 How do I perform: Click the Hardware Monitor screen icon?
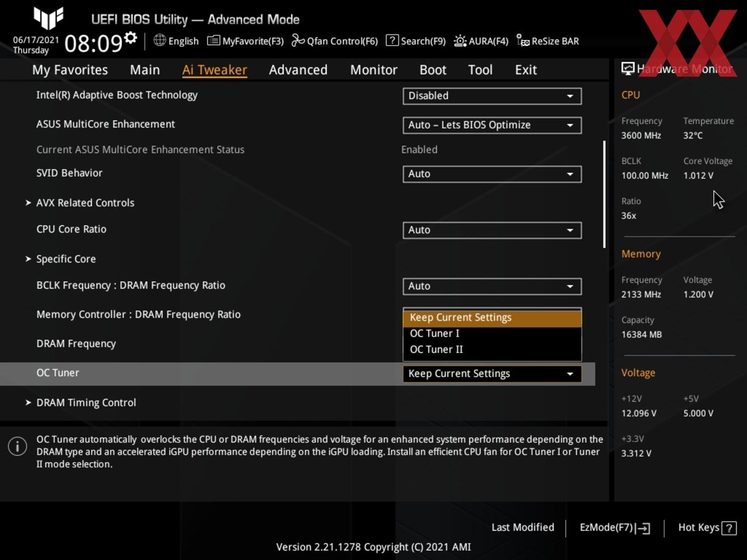628,68
